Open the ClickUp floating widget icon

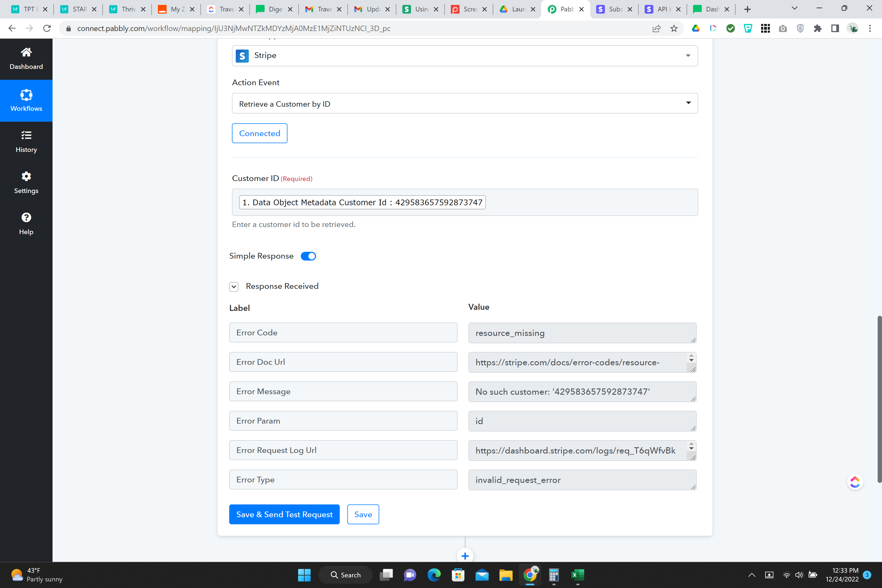click(x=855, y=482)
